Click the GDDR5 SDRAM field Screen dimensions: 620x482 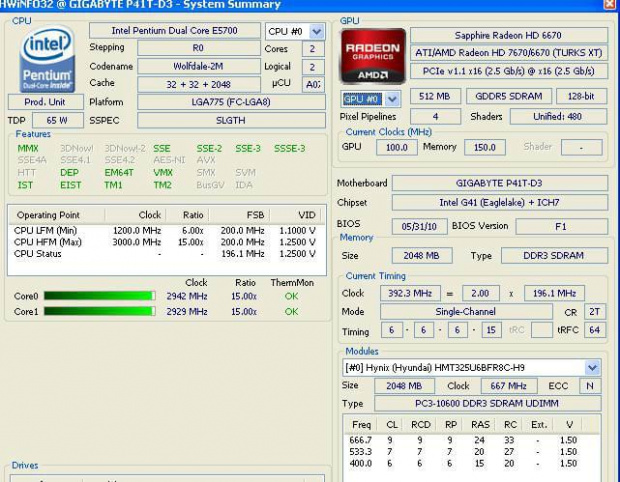tap(509, 96)
